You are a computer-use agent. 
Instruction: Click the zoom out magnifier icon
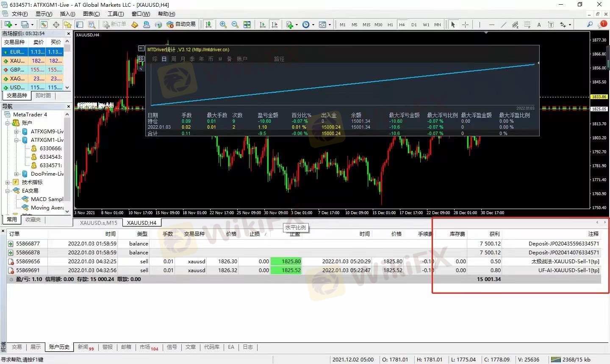[235, 25]
